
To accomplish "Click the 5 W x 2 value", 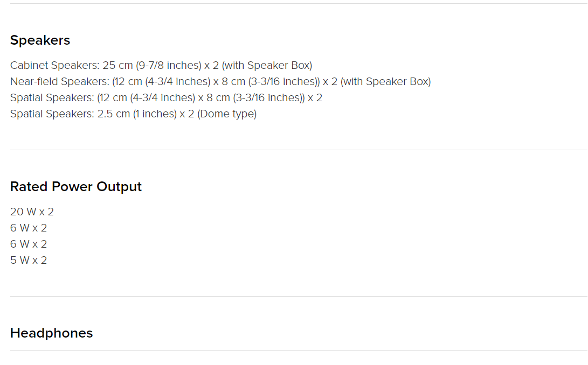I will tap(29, 260).
